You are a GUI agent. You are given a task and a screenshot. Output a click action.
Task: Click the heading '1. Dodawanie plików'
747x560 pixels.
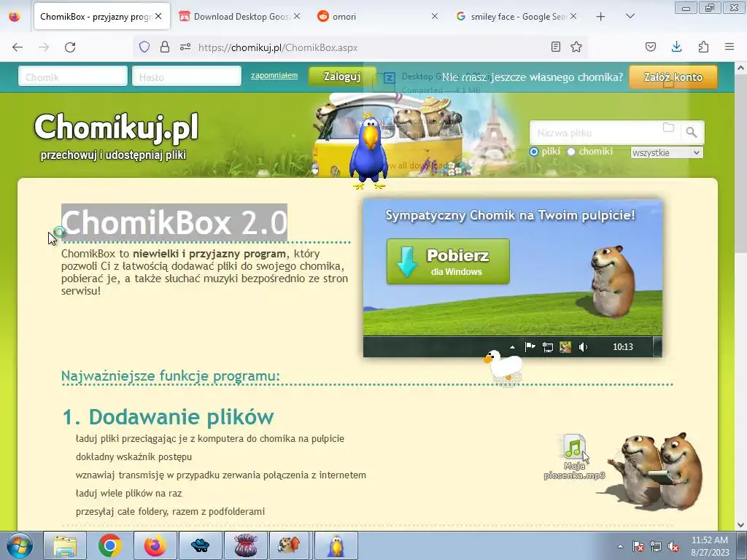tap(169, 416)
